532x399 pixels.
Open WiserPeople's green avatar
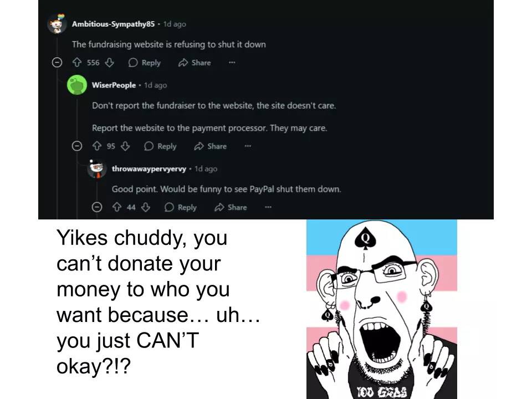click(77, 85)
